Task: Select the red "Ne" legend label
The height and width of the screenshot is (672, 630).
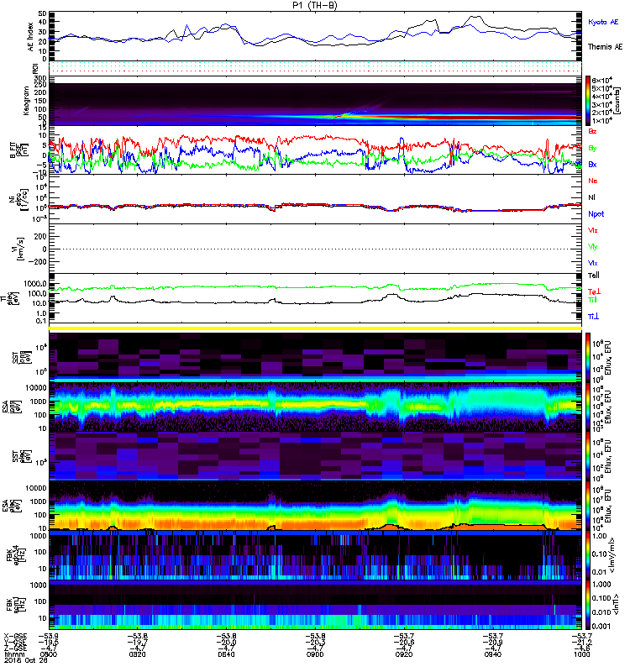Action: pos(593,181)
